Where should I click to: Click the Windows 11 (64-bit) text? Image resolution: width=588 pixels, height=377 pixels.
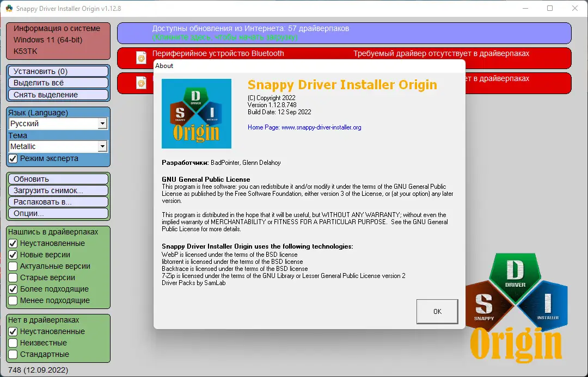[x=48, y=40]
